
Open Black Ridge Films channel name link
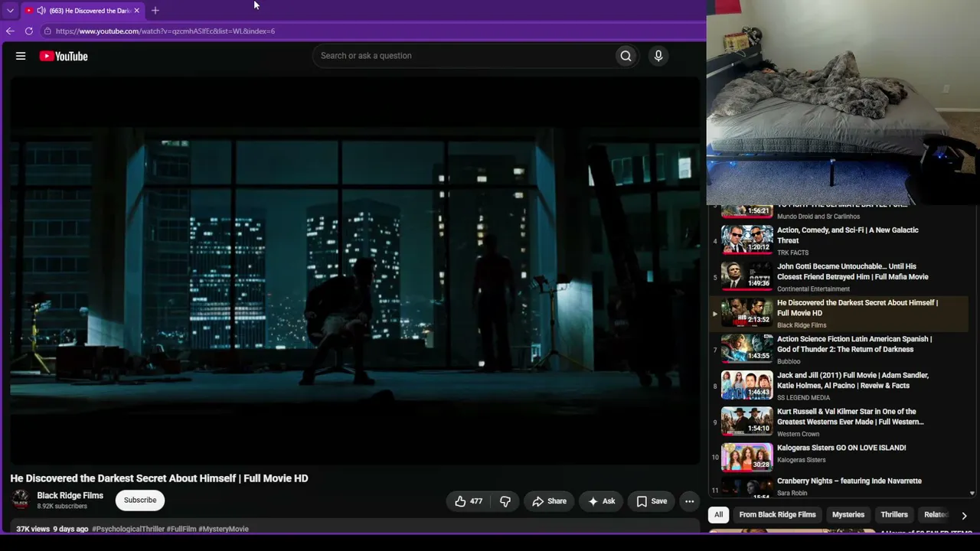pyautogui.click(x=70, y=495)
